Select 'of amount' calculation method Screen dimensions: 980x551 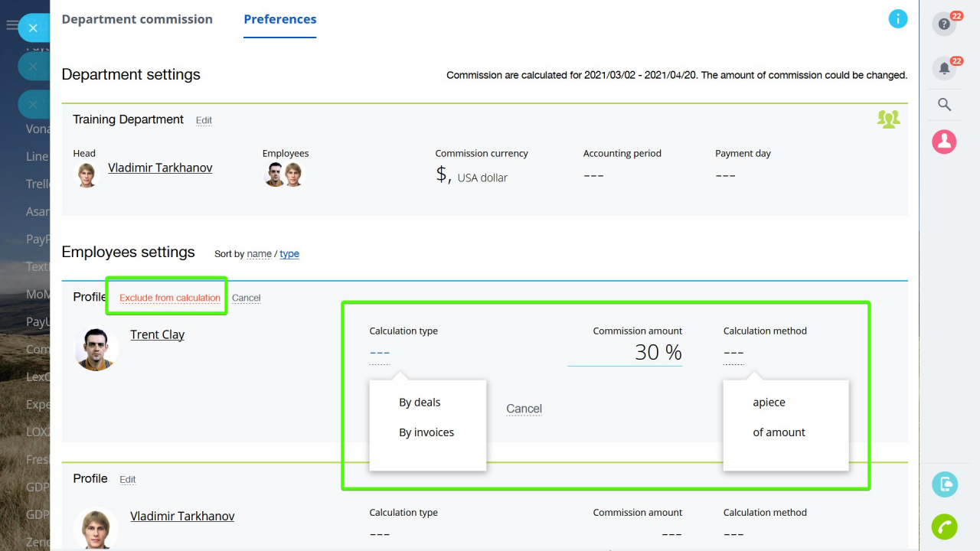(779, 432)
